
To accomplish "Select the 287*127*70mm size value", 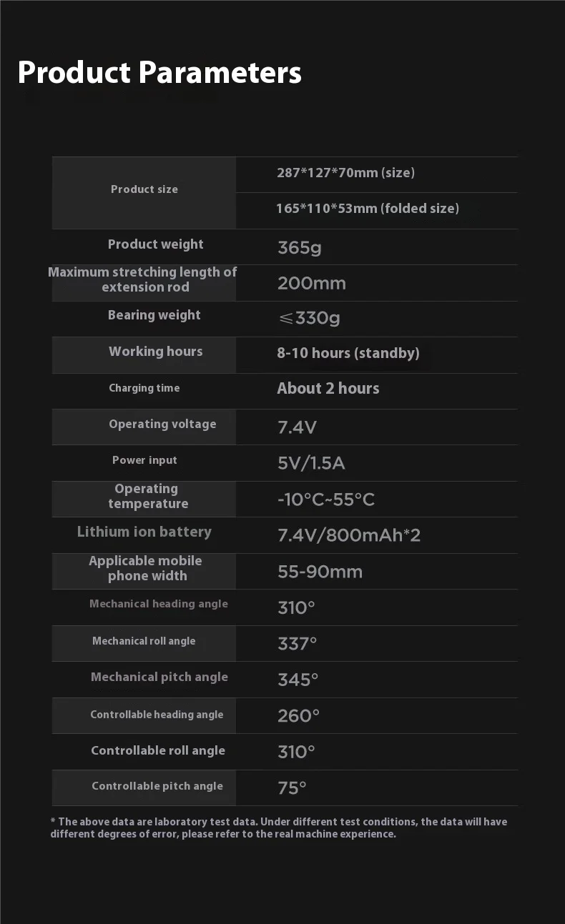I will coord(345,172).
